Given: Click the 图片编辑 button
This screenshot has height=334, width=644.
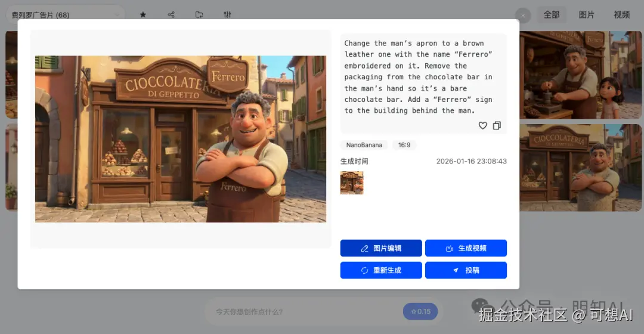Looking at the screenshot, I should (x=381, y=248).
